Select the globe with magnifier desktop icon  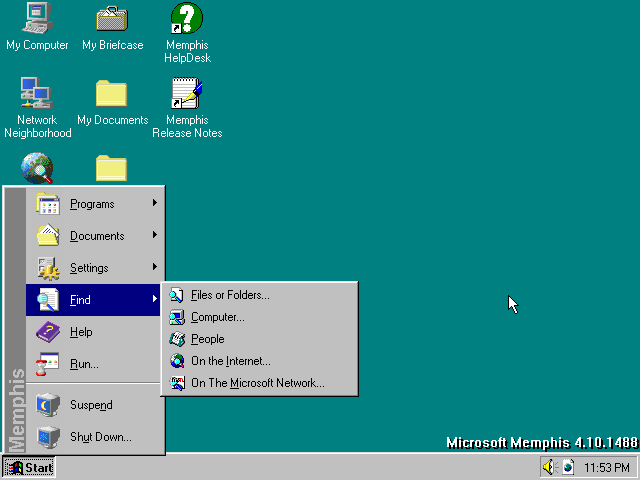tap(37, 168)
